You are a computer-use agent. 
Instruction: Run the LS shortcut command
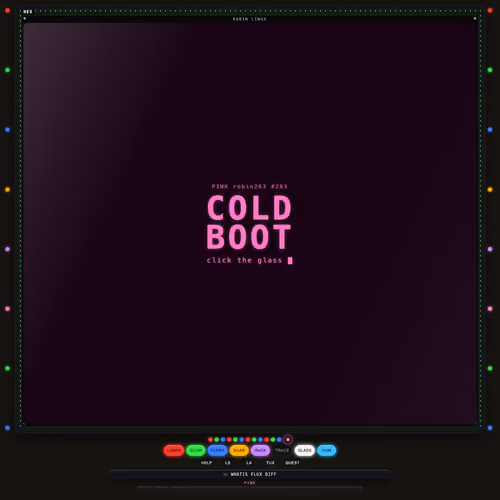228,463
